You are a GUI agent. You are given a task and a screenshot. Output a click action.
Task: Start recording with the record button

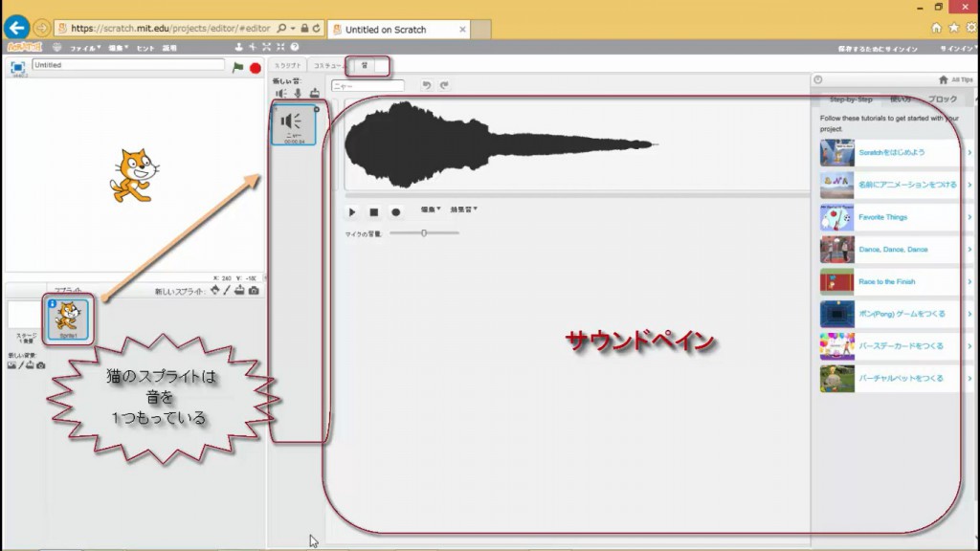coord(395,212)
